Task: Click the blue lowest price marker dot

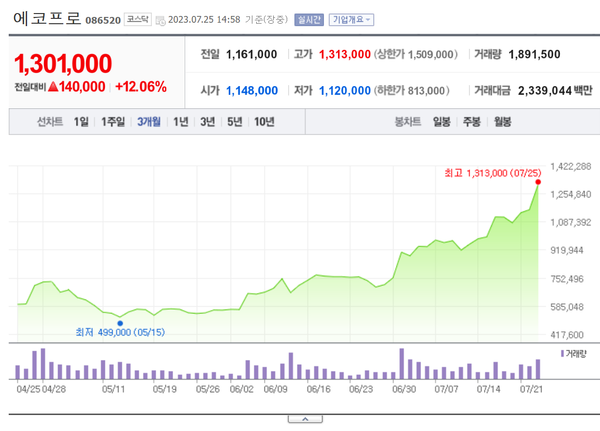Action: [120, 322]
